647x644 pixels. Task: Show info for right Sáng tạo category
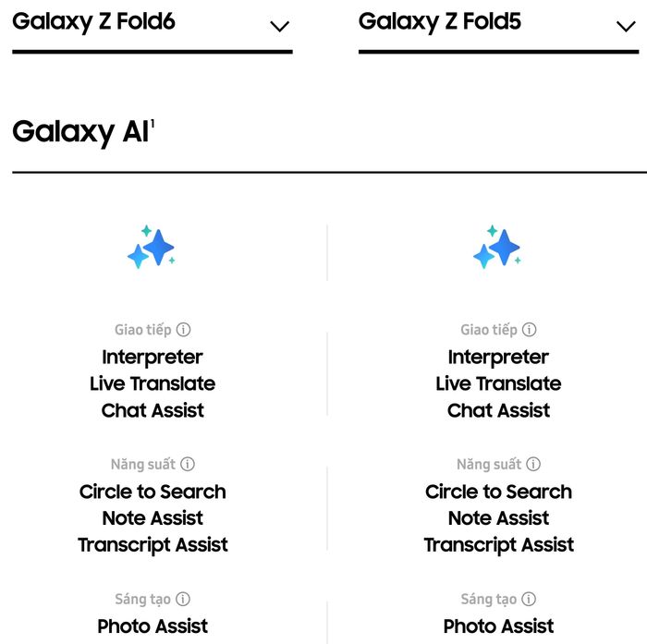pyautogui.click(x=529, y=599)
